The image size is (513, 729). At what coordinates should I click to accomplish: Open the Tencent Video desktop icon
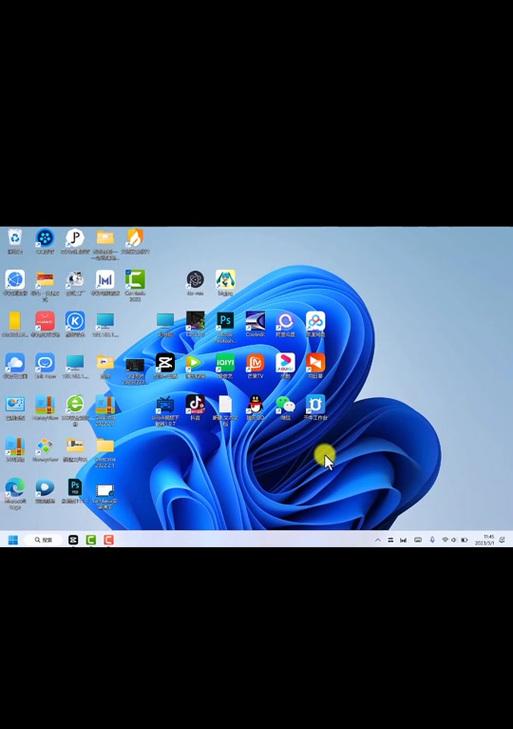[195, 363]
